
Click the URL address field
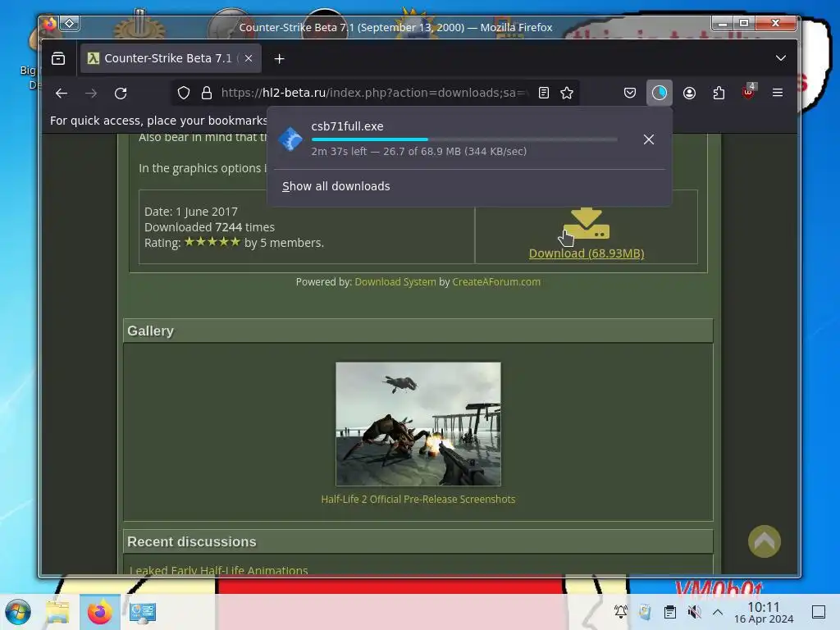pos(374,94)
